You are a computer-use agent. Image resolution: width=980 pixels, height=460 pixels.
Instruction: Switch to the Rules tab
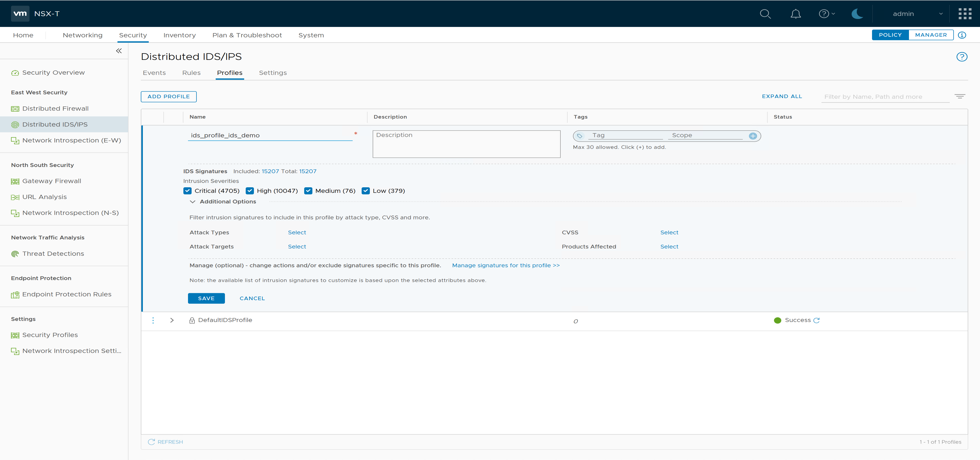click(x=191, y=73)
